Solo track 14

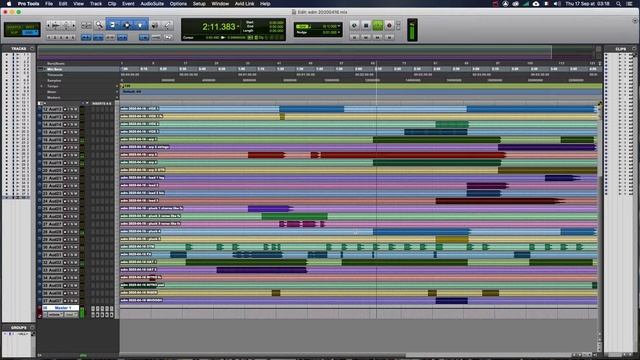pyautogui.click(x=71, y=124)
